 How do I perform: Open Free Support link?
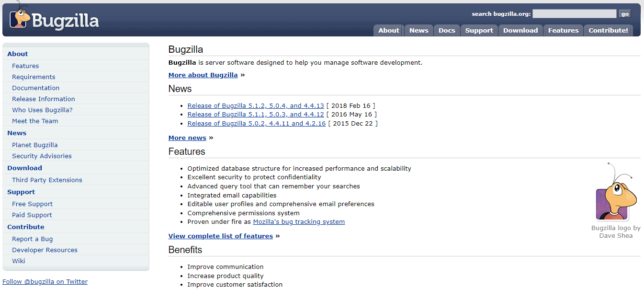(x=33, y=204)
